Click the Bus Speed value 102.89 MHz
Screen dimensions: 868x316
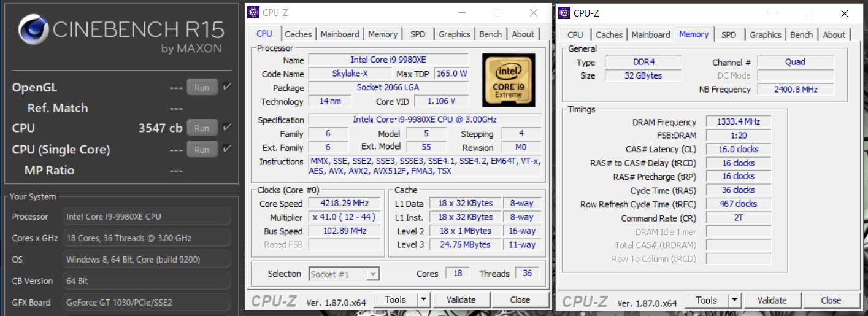[x=344, y=231]
